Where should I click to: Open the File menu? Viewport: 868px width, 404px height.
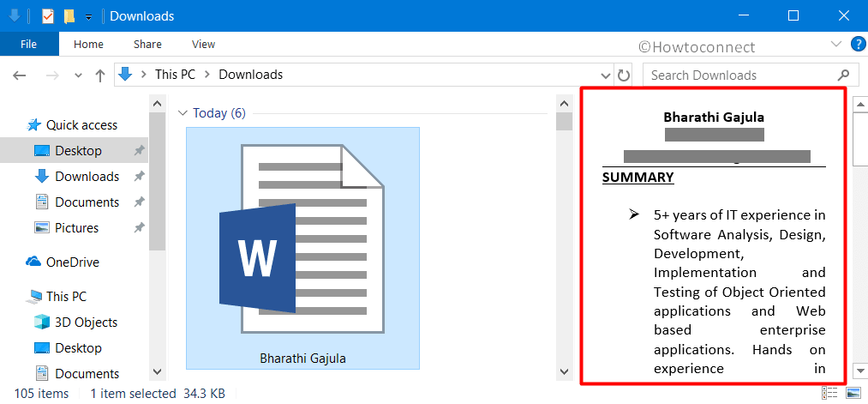[x=28, y=44]
